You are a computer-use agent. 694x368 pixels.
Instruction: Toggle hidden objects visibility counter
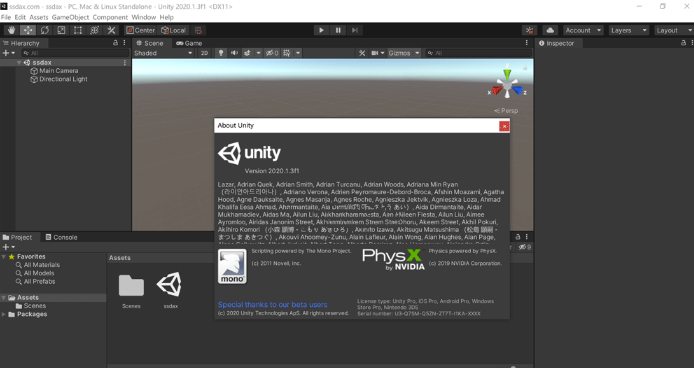click(x=272, y=53)
